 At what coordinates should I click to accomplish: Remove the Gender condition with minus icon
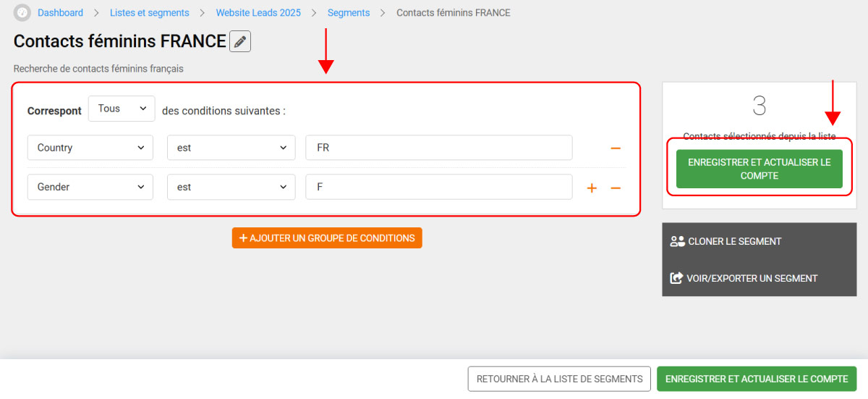click(616, 188)
